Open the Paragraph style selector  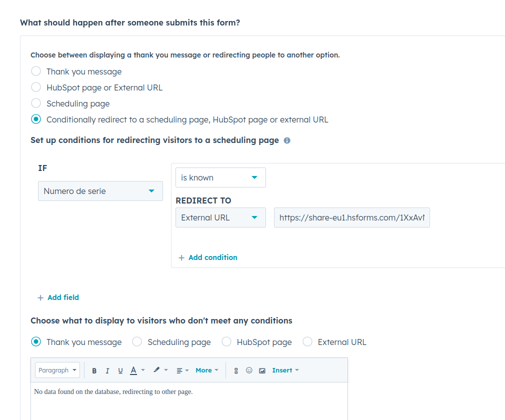click(57, 370)
